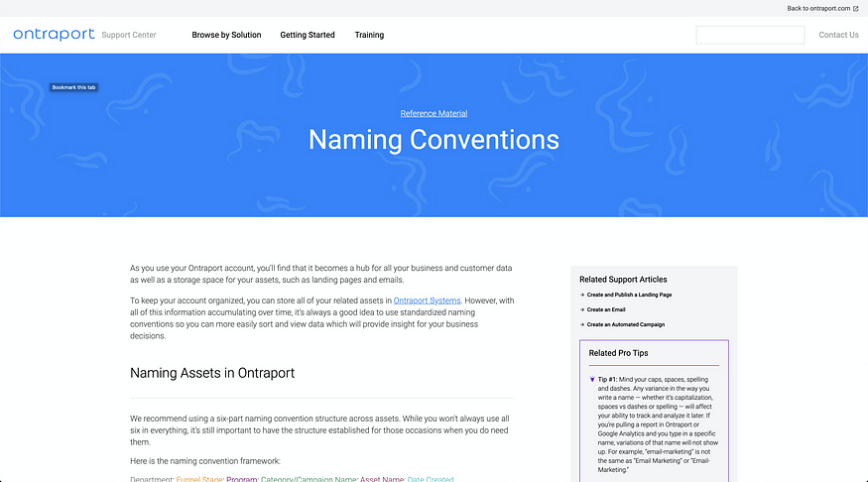Follow the Ontraport Systems hyperlink
Viewport: 868px width, 482px height.
point(427,301)
